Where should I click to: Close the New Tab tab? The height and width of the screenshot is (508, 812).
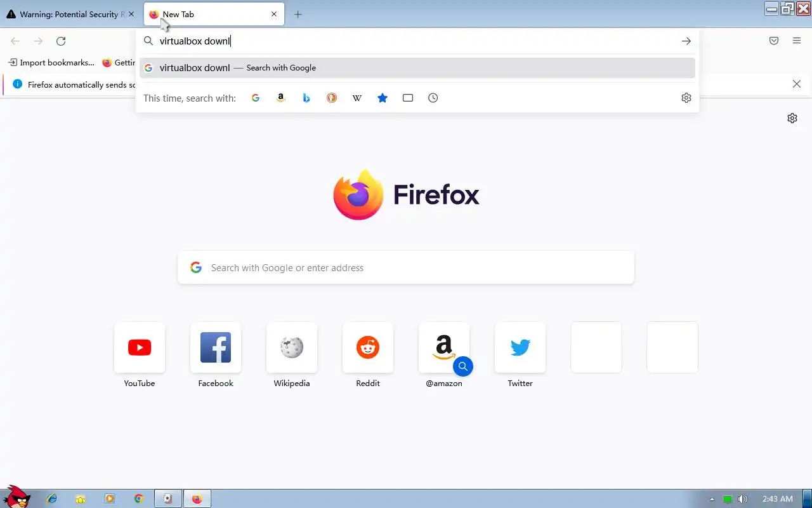click(x=274, y=14)
